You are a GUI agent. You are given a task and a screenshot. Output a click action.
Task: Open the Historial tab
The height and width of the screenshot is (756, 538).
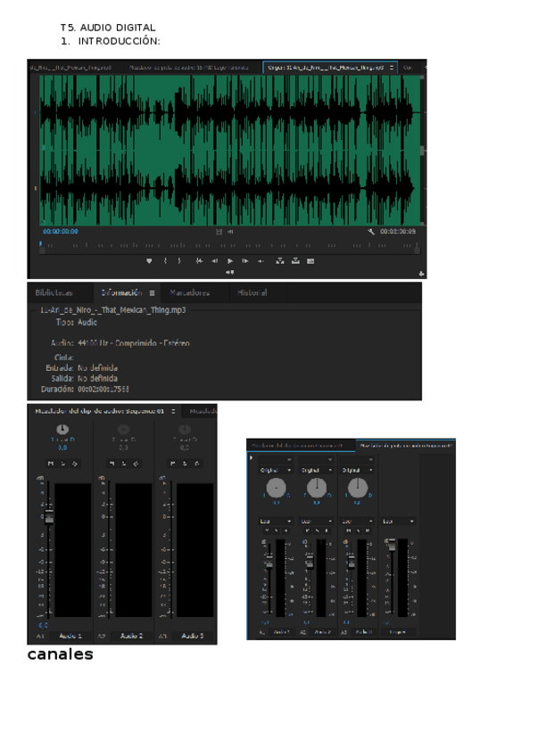[252, 292]
